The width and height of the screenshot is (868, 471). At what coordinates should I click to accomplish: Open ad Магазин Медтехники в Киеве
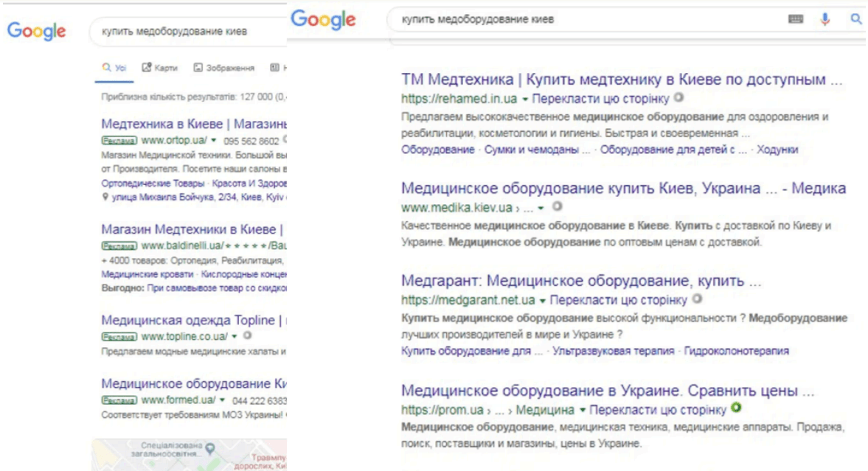192,229
